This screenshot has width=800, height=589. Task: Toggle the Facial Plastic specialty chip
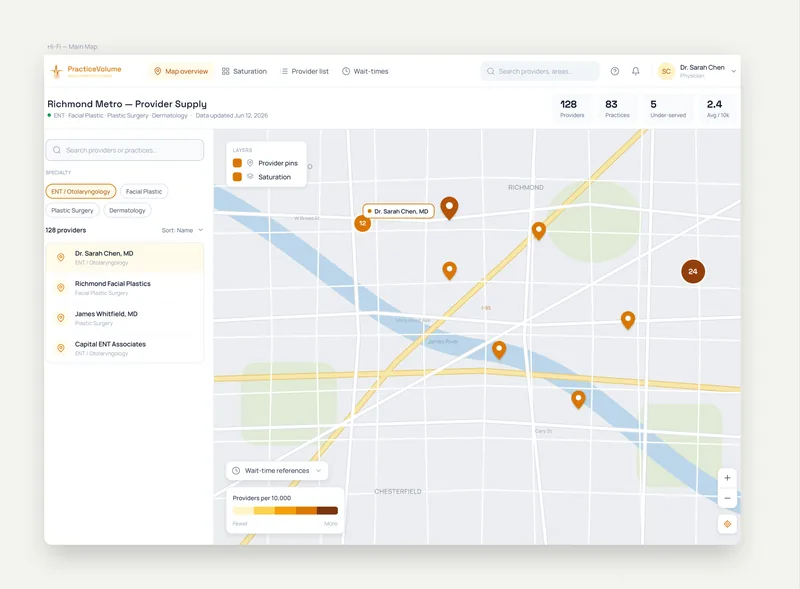[144, 191]
